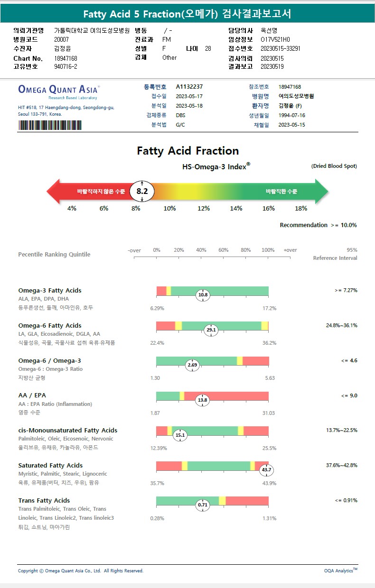Click the registration number A1132237
375x588 pixels.
(189, 87)
